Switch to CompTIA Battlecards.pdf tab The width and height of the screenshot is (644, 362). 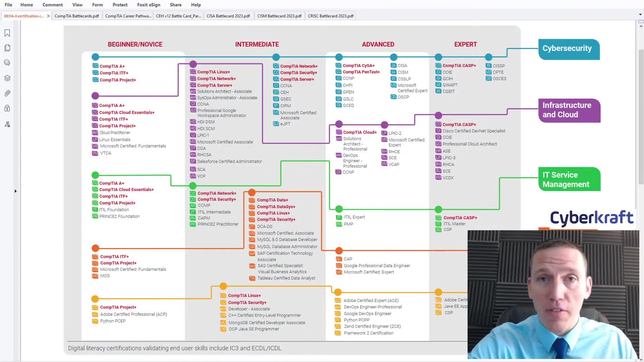coord(76,16)
